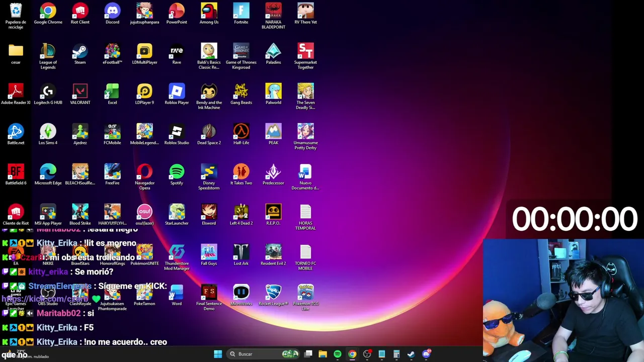
Task: Open Rave app icon
Action: [x=177, y=54]
